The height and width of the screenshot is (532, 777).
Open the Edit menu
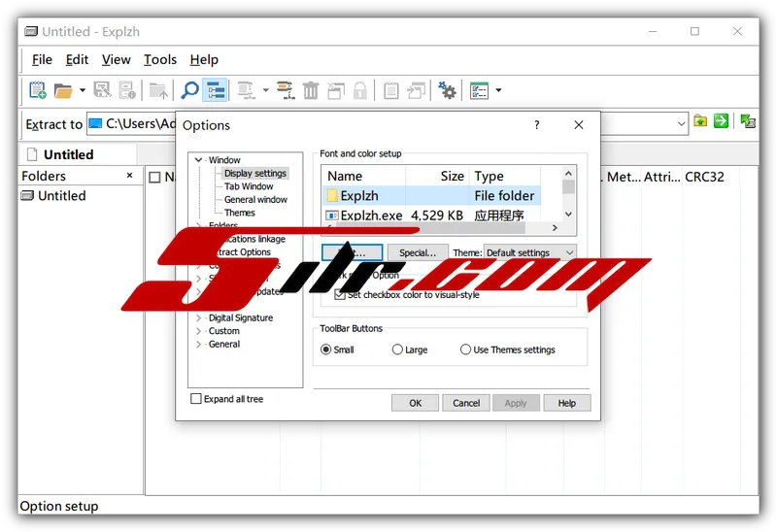(x=77, y=60)
